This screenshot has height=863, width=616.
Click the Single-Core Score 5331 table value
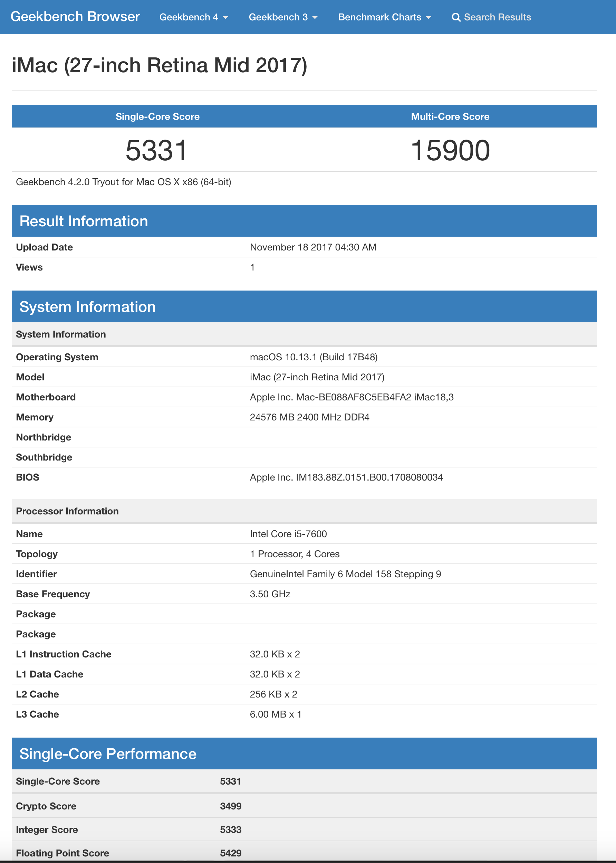pos(231,781)
